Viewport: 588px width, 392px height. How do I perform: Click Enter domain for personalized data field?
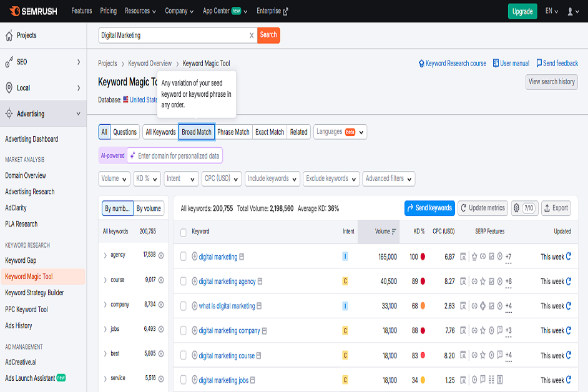point(175,155)
